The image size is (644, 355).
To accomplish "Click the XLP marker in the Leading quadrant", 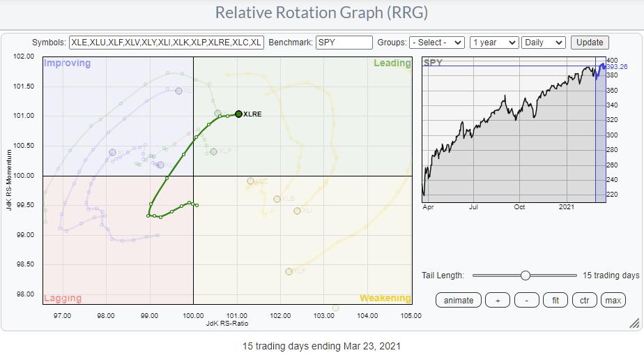I will [x=214, y=151].
